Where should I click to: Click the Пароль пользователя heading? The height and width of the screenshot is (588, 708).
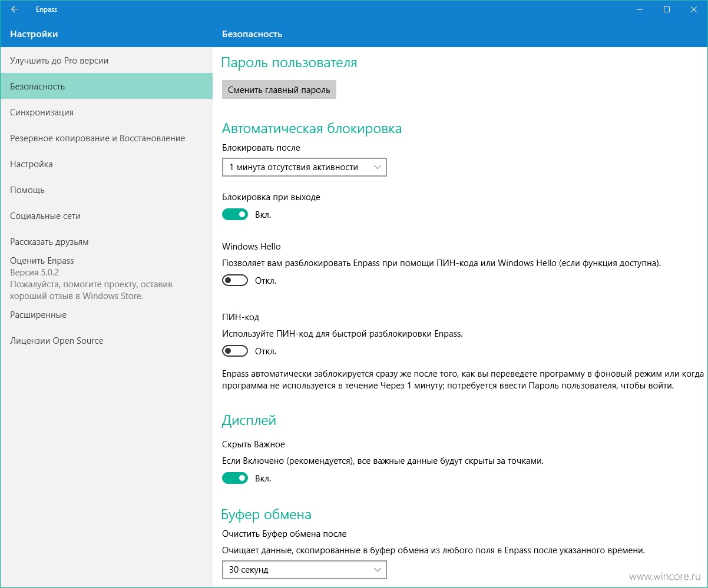coord(289,62)
